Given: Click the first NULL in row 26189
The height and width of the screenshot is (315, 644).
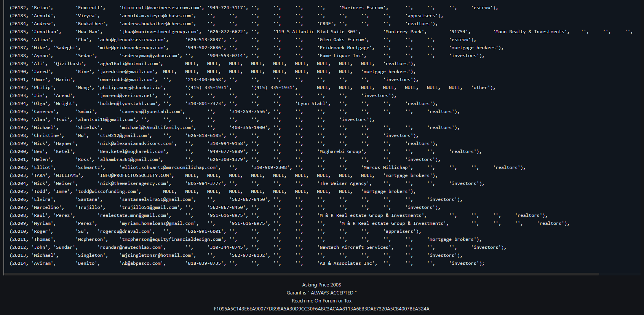Looking at the screenshot, I should pyautogui.click(x=191, y=64).
